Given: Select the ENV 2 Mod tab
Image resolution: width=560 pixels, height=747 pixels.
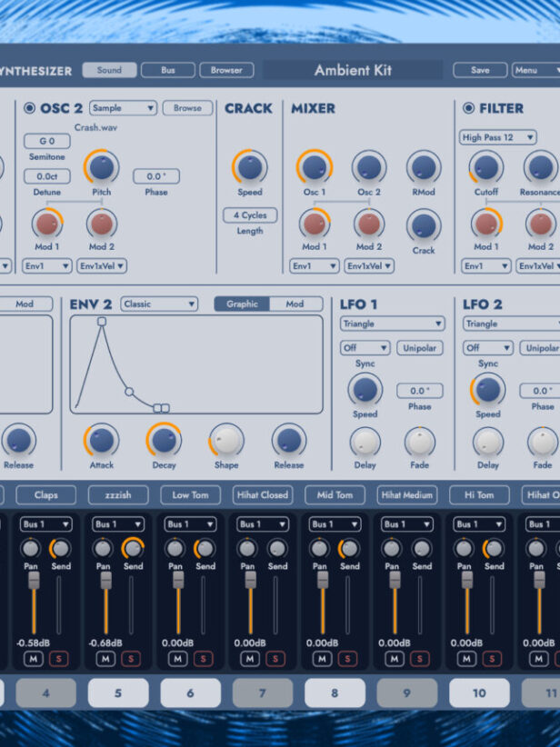Looking at the screenshot, I should pos(296,304).
